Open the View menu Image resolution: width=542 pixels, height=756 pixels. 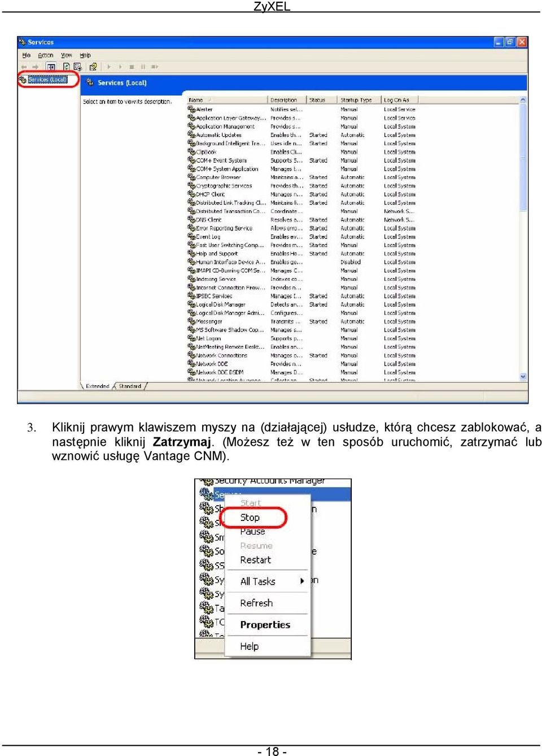(66, 55)
